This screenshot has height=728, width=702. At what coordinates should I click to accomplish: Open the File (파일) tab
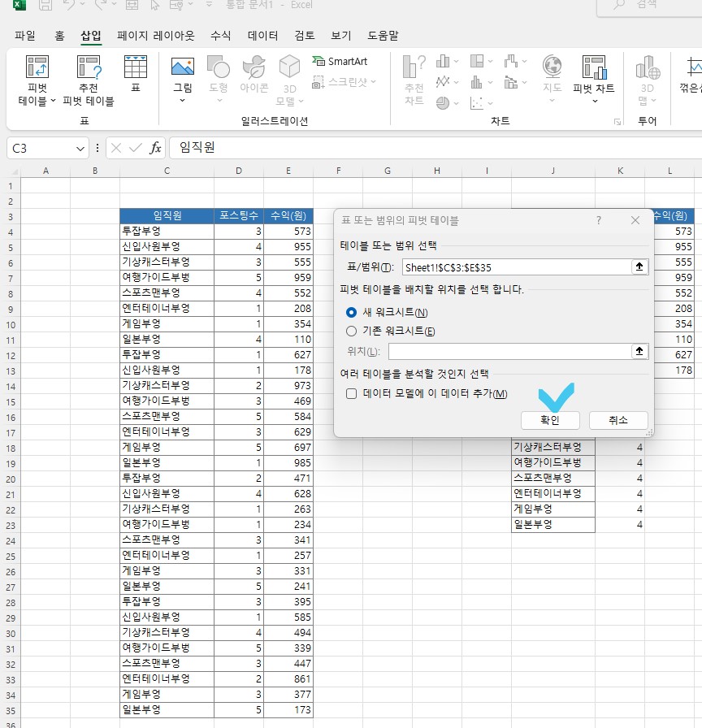pos(24,36)
